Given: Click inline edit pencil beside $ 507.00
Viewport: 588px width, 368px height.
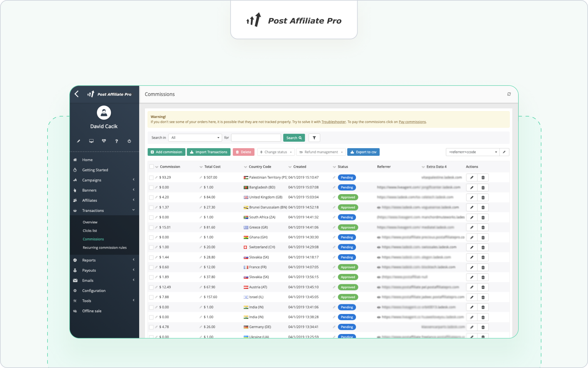Looking at the screenshot, I should click(x=201, y=177).
